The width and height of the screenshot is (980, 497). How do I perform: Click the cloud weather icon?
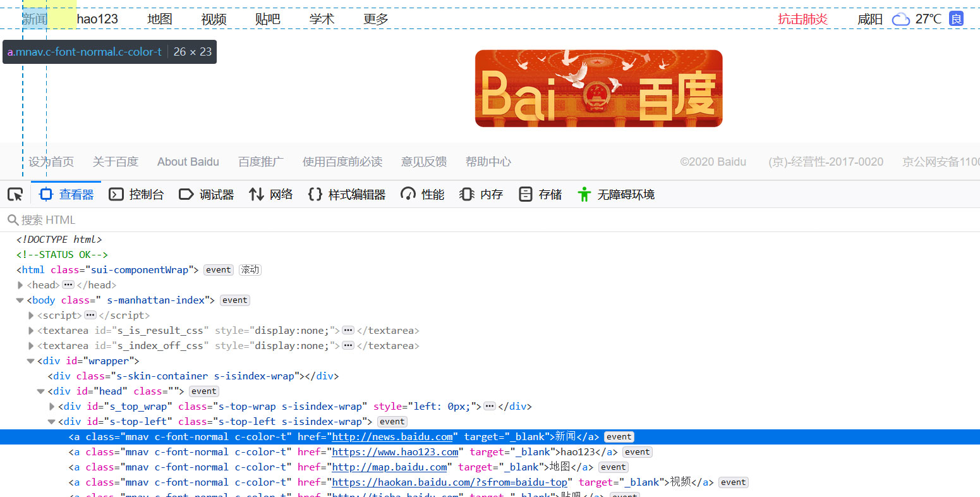(x=901, y=19)
